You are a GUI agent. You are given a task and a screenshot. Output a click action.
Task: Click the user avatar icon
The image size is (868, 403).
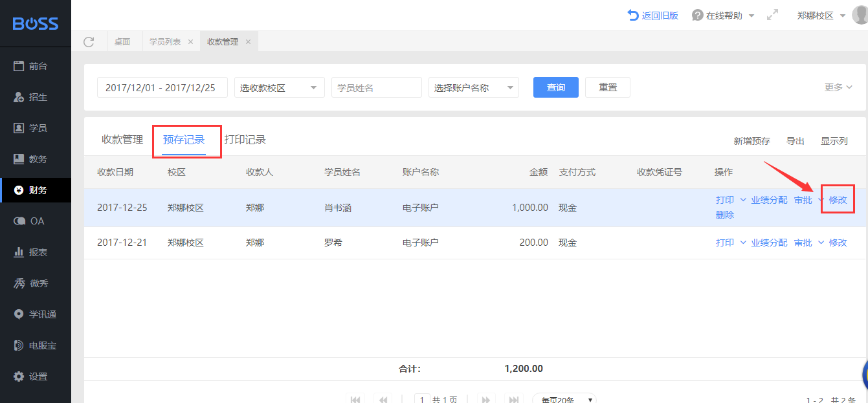click(860, 15)
